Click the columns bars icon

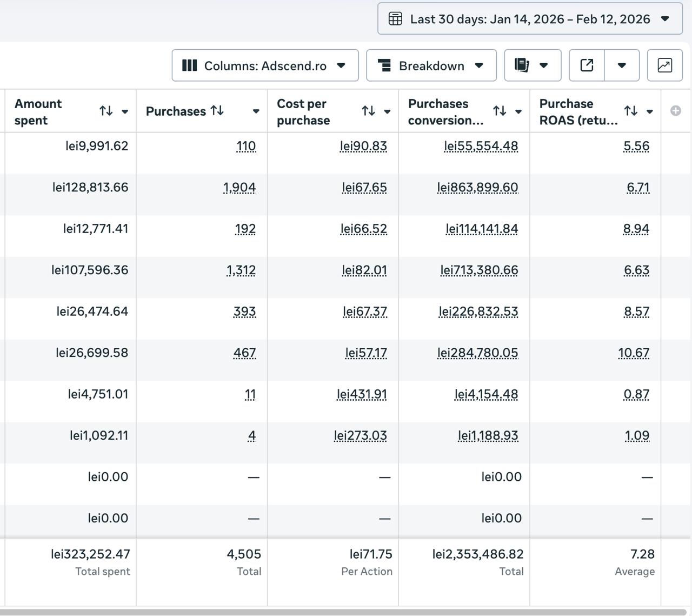189,65
